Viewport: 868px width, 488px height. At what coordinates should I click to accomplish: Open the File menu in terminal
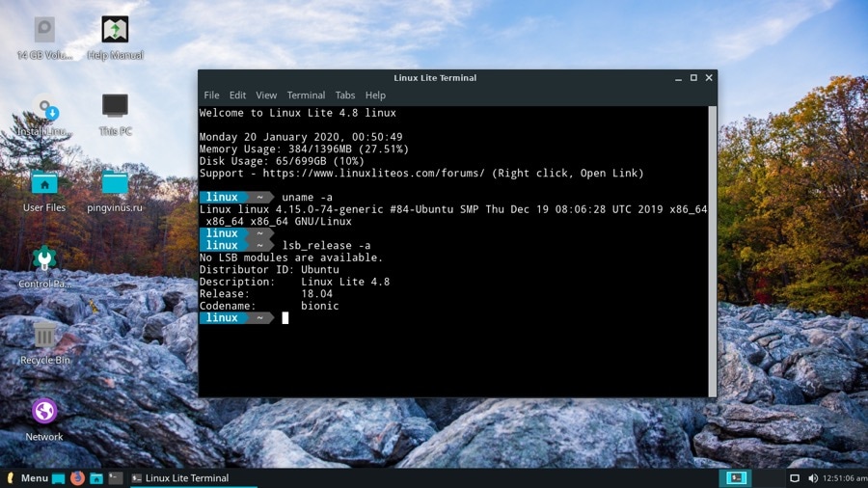click(x=211, y=95)
